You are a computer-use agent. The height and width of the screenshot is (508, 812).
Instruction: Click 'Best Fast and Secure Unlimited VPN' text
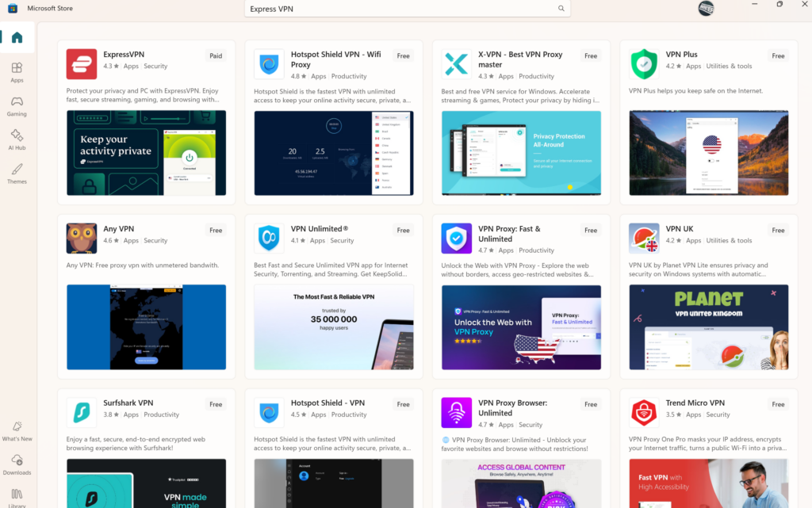coord(331,269)
